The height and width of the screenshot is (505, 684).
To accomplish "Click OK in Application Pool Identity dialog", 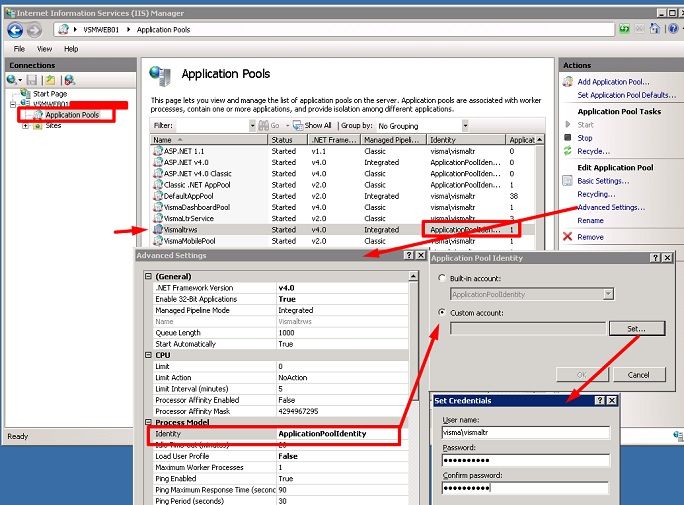I will 582,375.
